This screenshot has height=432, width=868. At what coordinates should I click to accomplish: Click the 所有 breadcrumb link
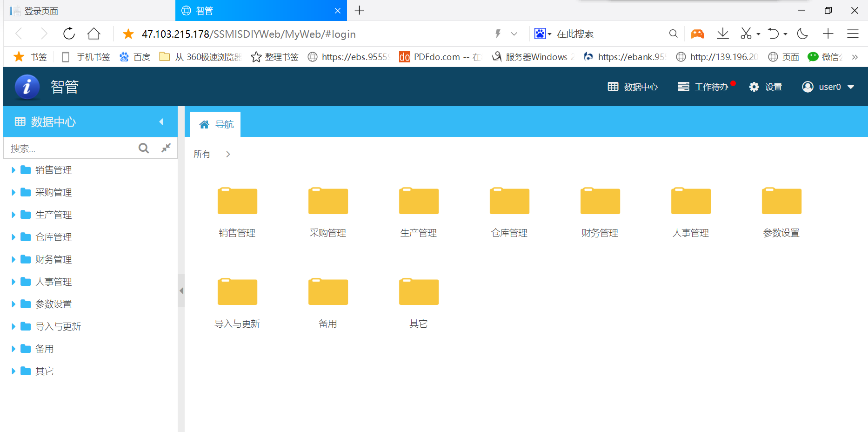click(x=202, y=154)
